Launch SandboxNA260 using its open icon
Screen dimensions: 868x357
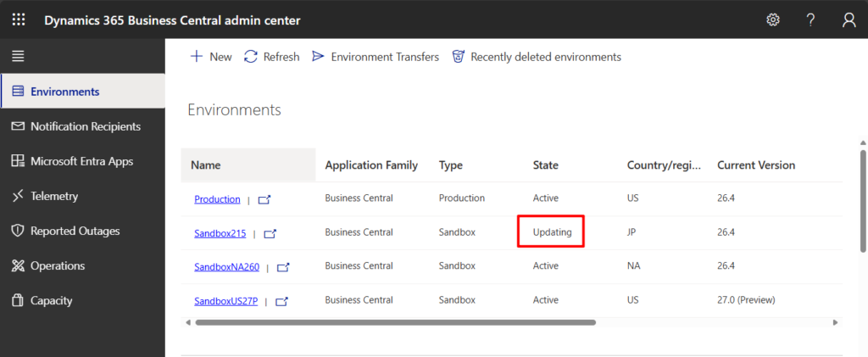click(283, 267)
